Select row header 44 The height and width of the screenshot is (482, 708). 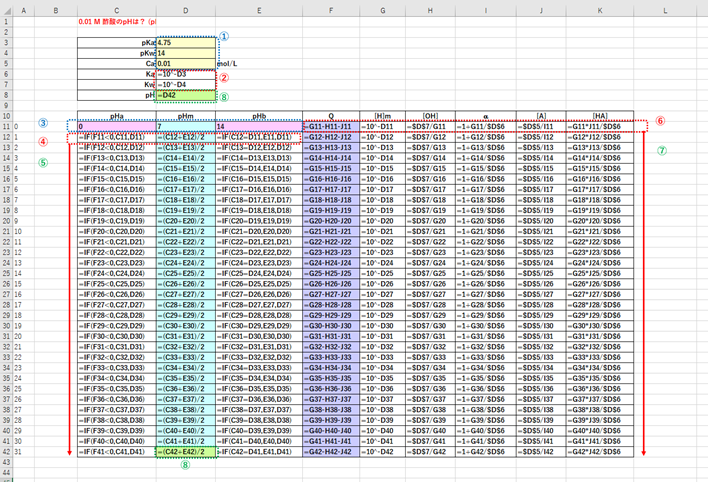pyautogui.click(x=6, y=473)
